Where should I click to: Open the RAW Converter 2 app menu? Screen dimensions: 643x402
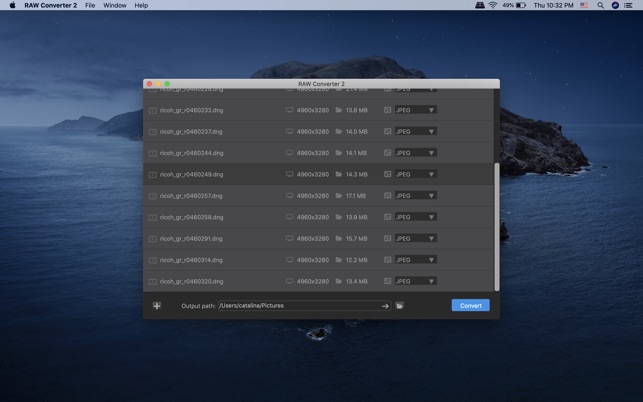pos(50,5)
